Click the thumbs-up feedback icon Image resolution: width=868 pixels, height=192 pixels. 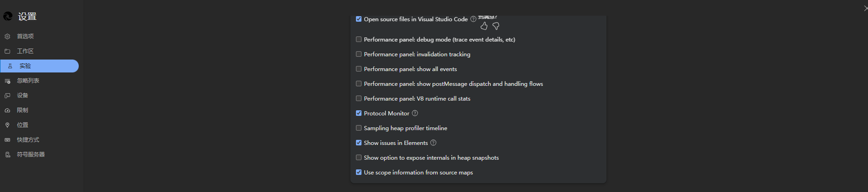coord(484,26)
